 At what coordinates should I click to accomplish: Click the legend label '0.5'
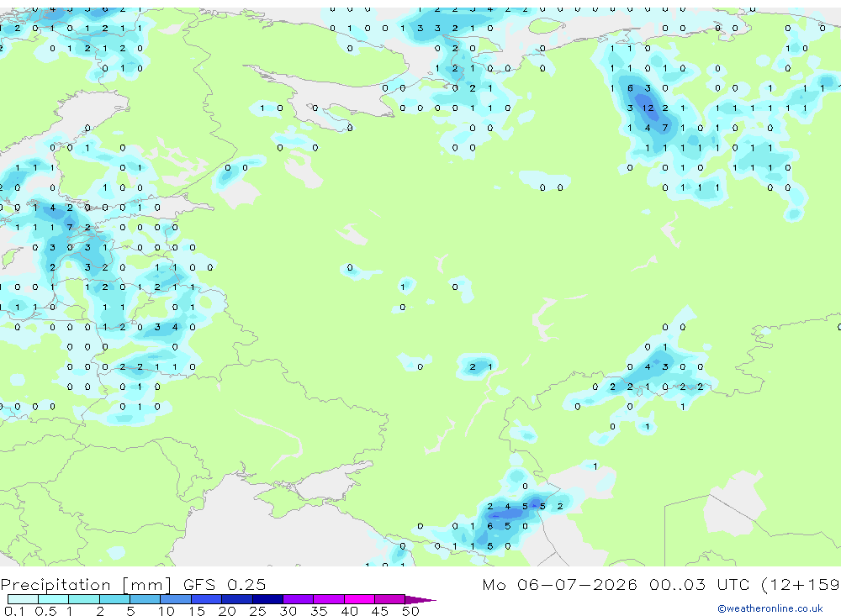(45, 611)
